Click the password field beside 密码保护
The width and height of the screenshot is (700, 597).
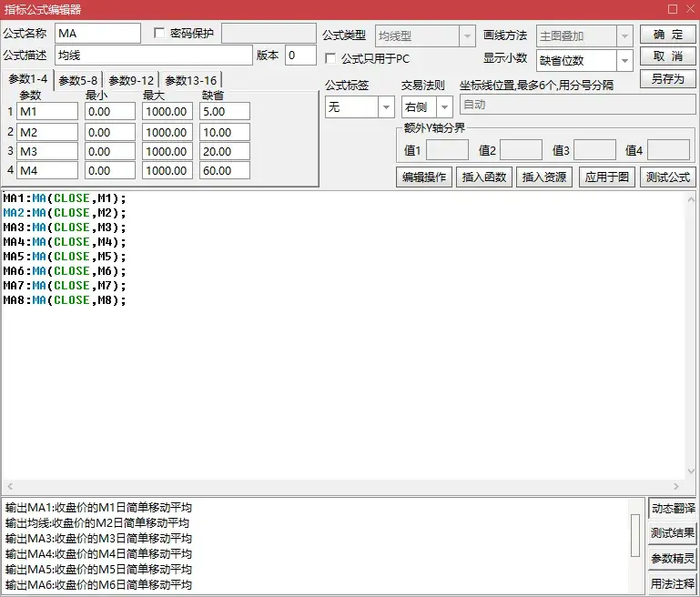point(269,34)
